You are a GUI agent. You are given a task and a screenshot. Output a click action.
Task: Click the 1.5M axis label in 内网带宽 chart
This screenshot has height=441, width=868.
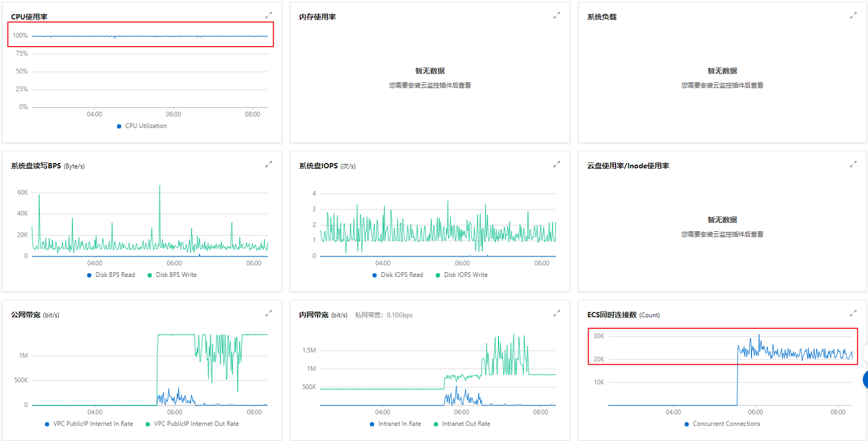click(309, 350)
